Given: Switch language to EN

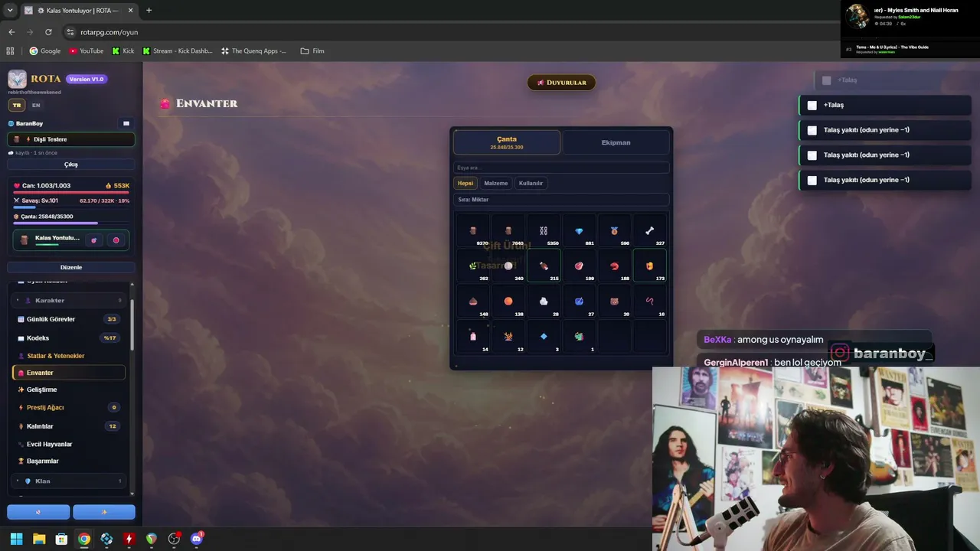Looking at the screenshot, I should (36, 105).
